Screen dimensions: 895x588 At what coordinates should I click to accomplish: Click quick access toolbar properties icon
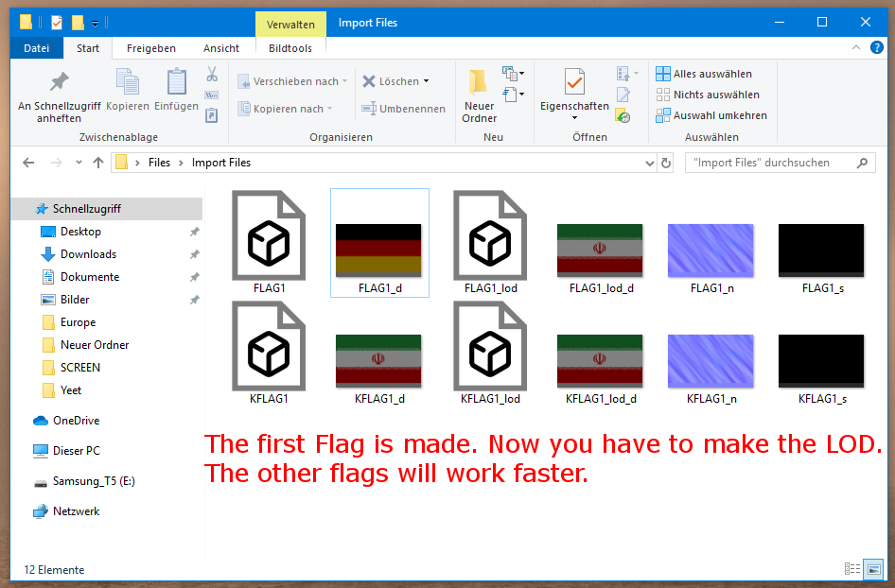(x=57, y=23)
